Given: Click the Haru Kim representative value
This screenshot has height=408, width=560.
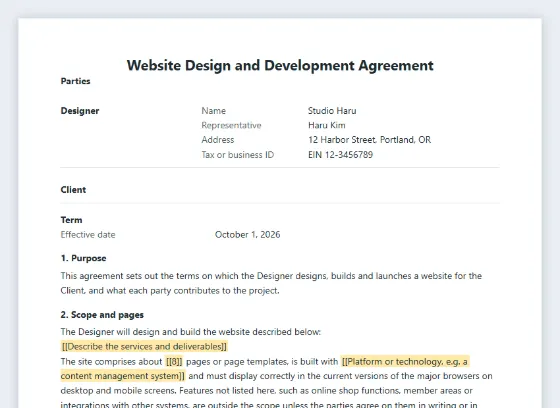Looking at the screenshot, I should point(326,125).
